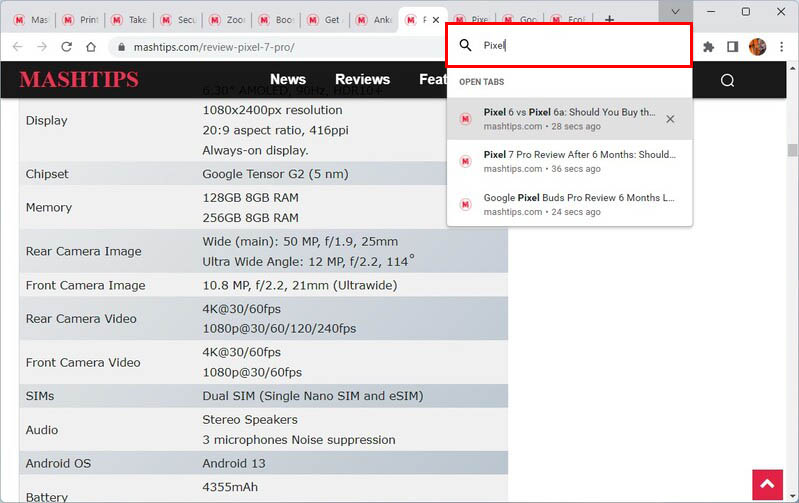Go back using browser back arrow
Viewport: 799px width, 503px height.
tap(17, 47)
